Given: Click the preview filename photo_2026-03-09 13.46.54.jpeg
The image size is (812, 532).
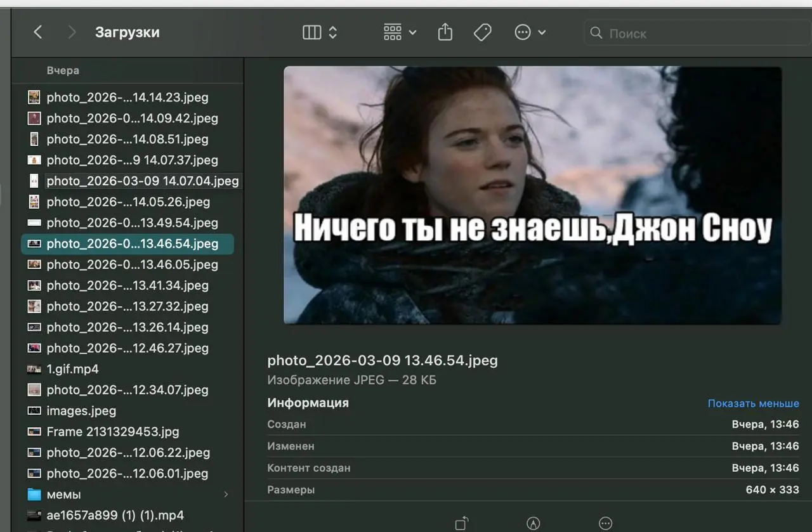Looking at the screenshot, I should click(383, 361).
